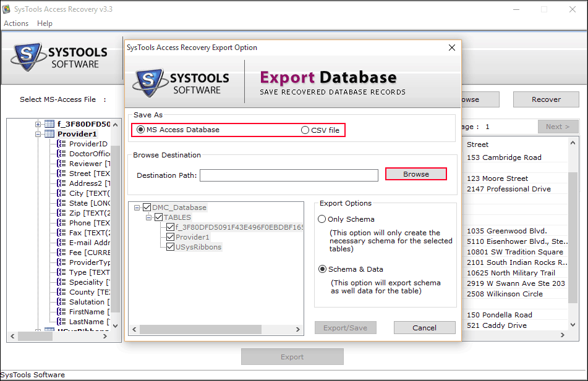Click the Provider1 table icon
The height and width of the screenshot is (381, 588).
pyautogui.click(x=49, y=134)
